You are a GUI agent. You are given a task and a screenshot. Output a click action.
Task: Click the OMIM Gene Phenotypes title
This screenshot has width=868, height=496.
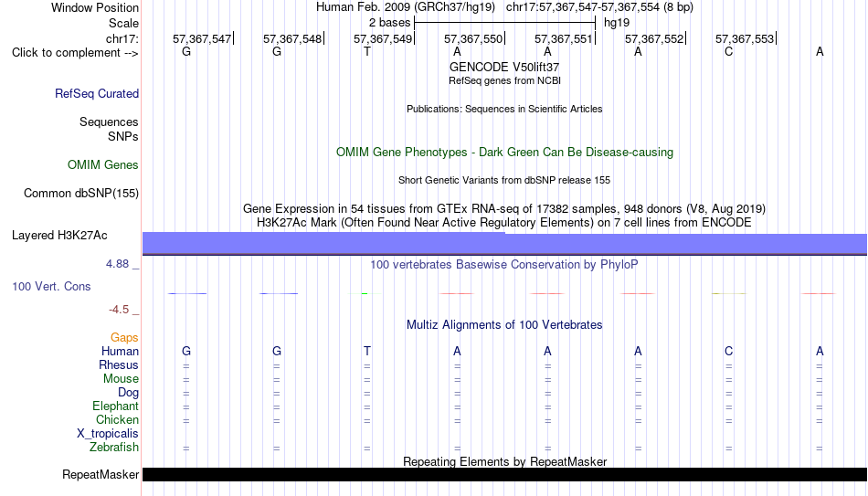coord(504,153)
